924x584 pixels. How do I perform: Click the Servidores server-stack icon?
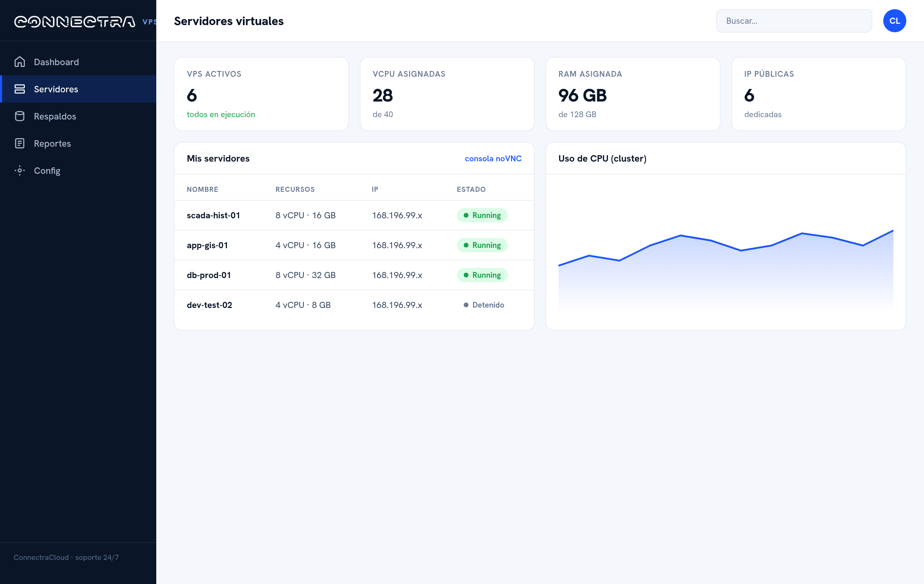point(20,89)
